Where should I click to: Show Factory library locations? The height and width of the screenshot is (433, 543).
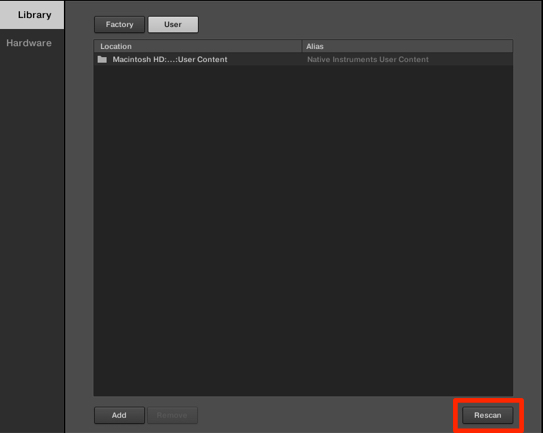tap(119, 25)
